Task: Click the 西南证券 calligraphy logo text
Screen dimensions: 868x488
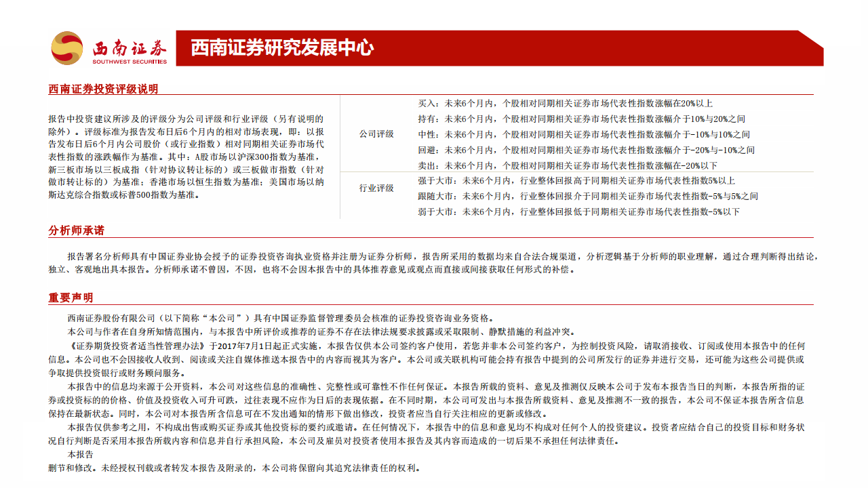Action: tap(130, 47)
